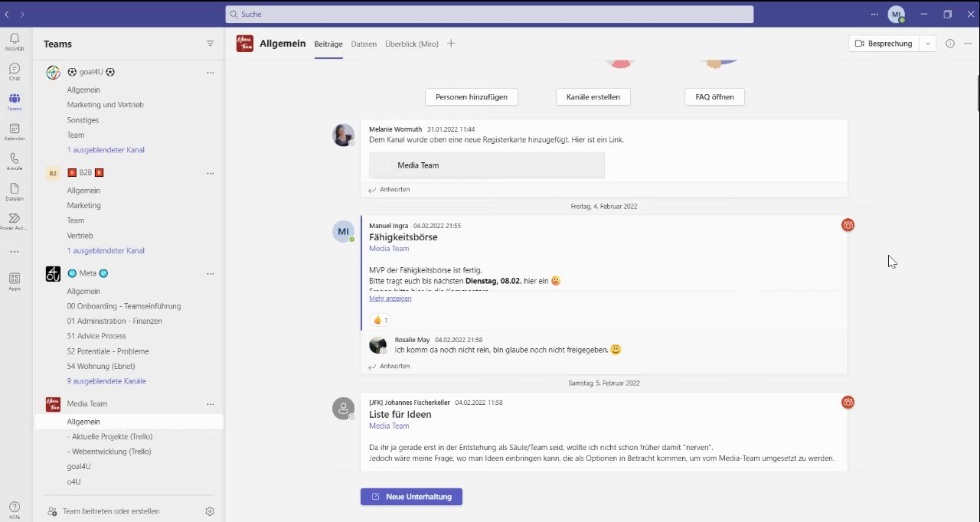Open more options for Media Team
Screen dimensions: 980x522
(x=211, y=404)
